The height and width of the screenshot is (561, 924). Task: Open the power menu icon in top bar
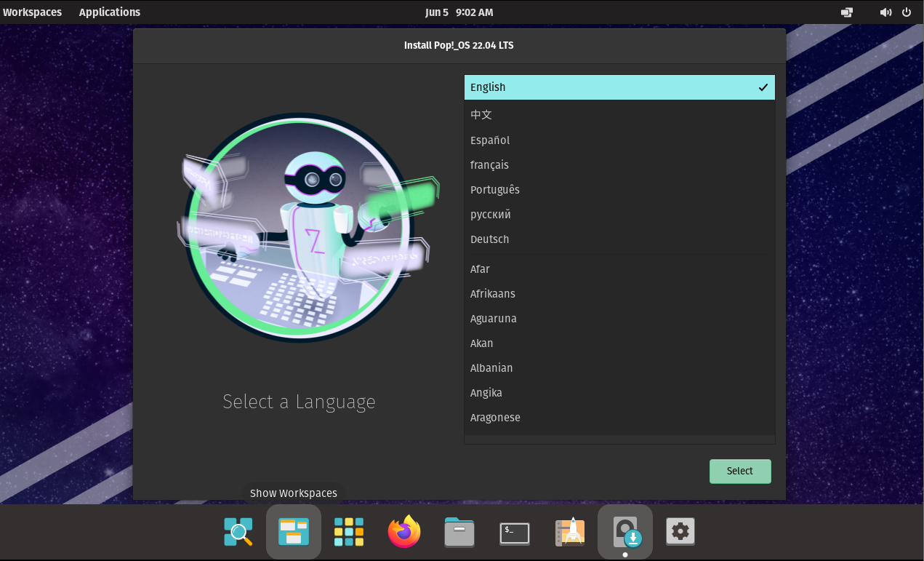907,12
